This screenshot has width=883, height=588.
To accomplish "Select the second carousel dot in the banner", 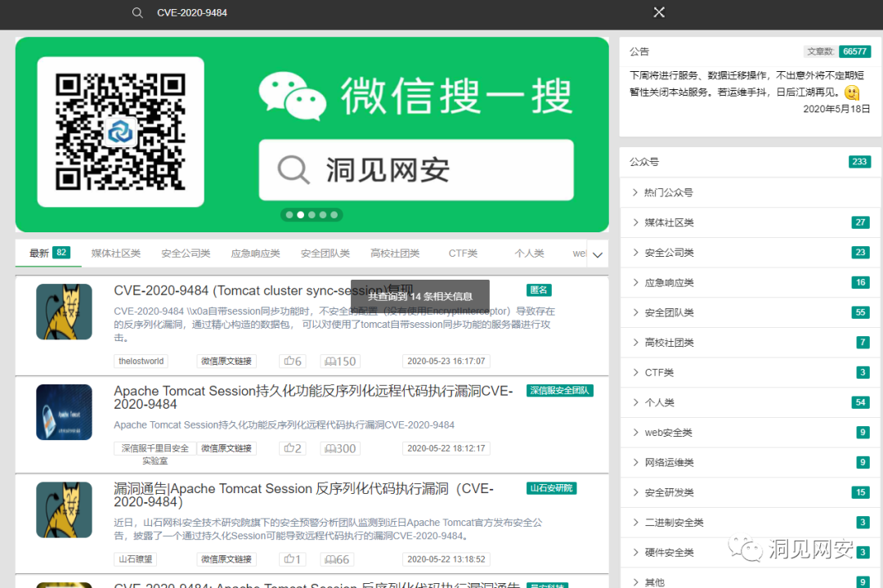I will 301,214.
